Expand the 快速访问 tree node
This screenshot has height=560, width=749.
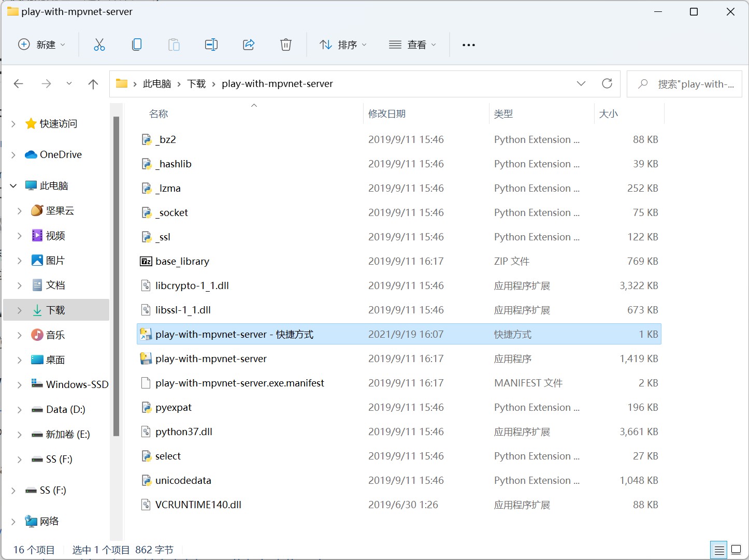[13, 124]
